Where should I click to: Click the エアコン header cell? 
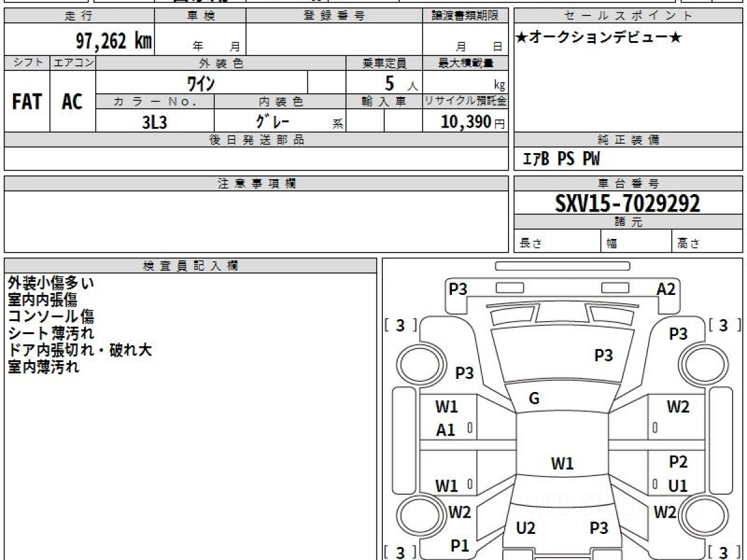point(73,63)
